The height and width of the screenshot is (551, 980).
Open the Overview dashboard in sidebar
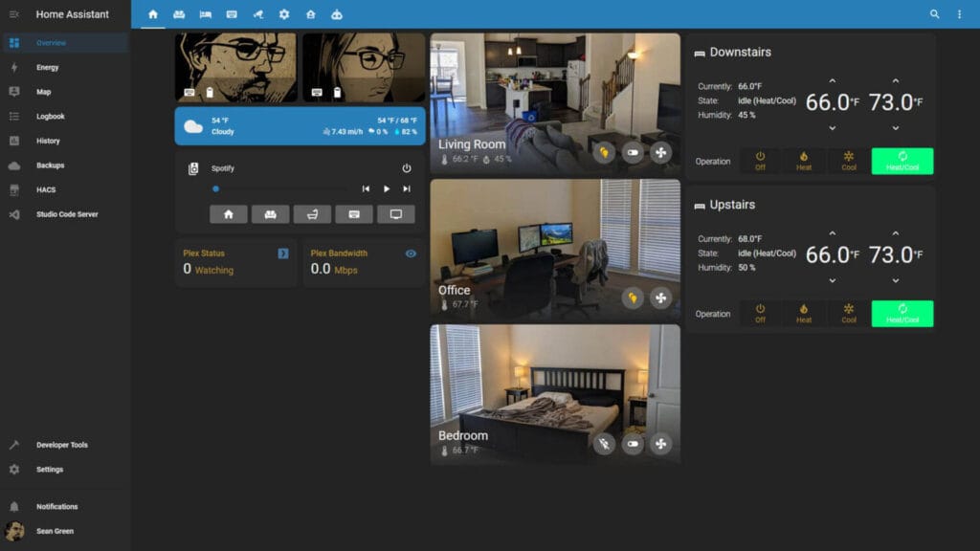pyautogui.click(x=65, y=42)
